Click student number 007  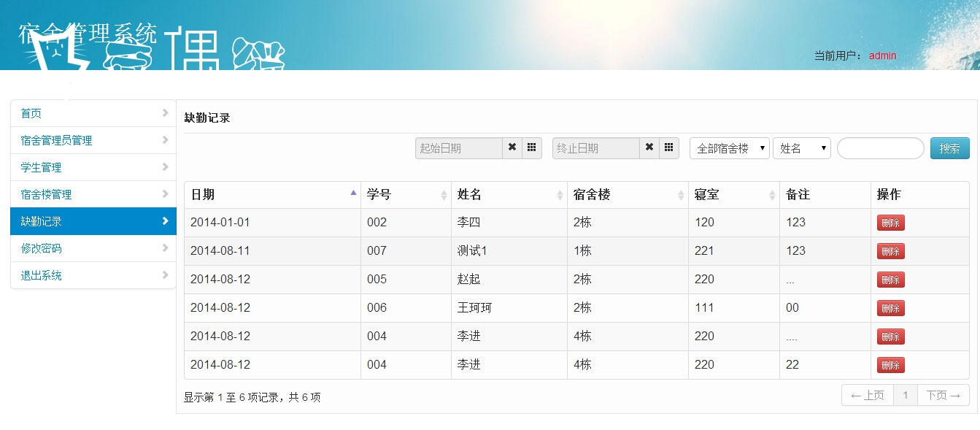377,250
